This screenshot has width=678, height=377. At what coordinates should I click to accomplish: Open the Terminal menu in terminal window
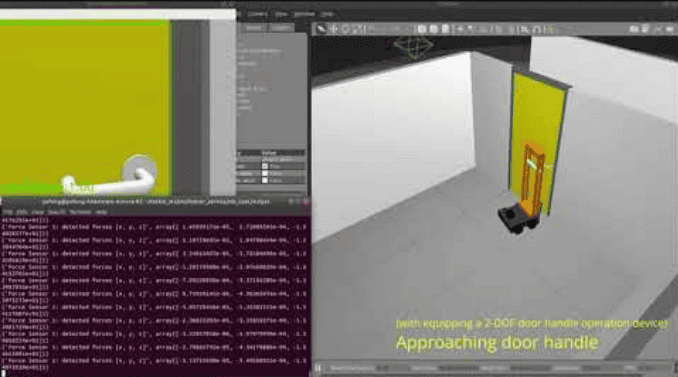[x=80, y=212]
